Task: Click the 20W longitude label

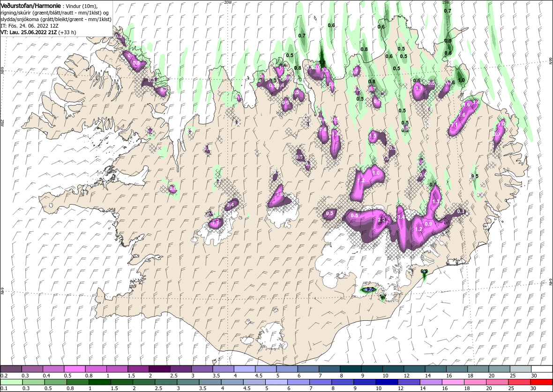Action: coord(228,2)
